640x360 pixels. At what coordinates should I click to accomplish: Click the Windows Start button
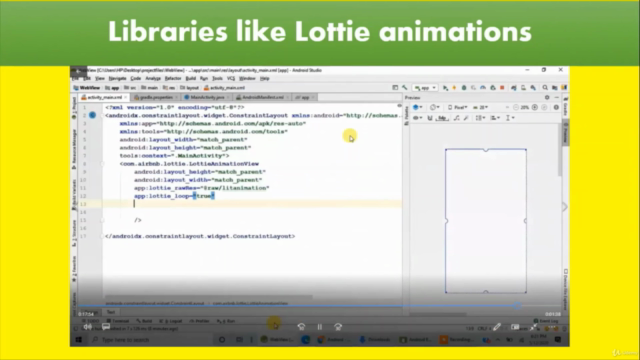point(79,340)
